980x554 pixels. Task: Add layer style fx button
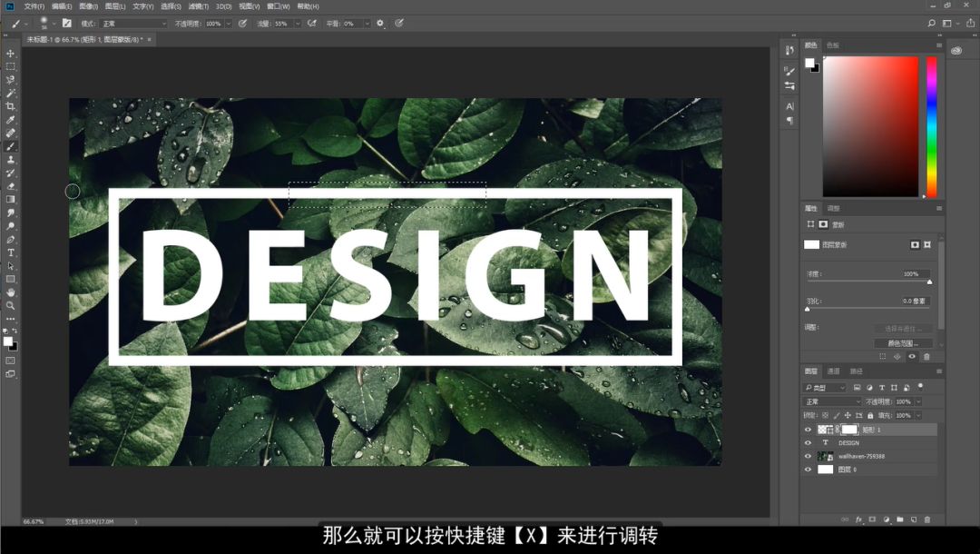pos(858,519)
